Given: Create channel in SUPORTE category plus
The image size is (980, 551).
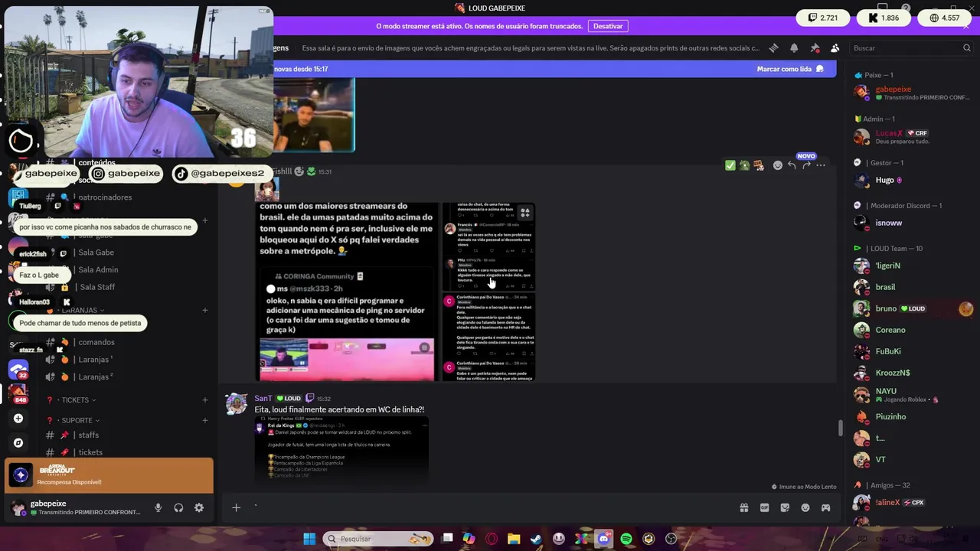Looking at the screenshot, I should coord(204,420).
